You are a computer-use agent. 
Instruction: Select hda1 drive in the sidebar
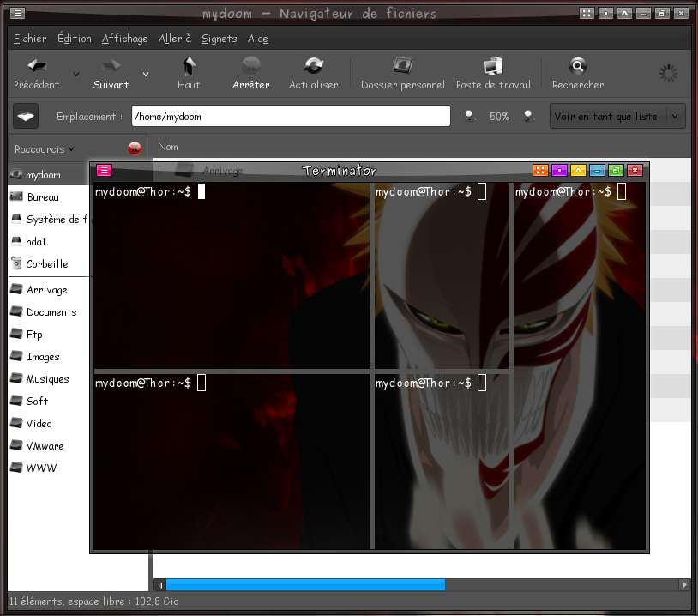pyautogui.click(x=49, y=241)
